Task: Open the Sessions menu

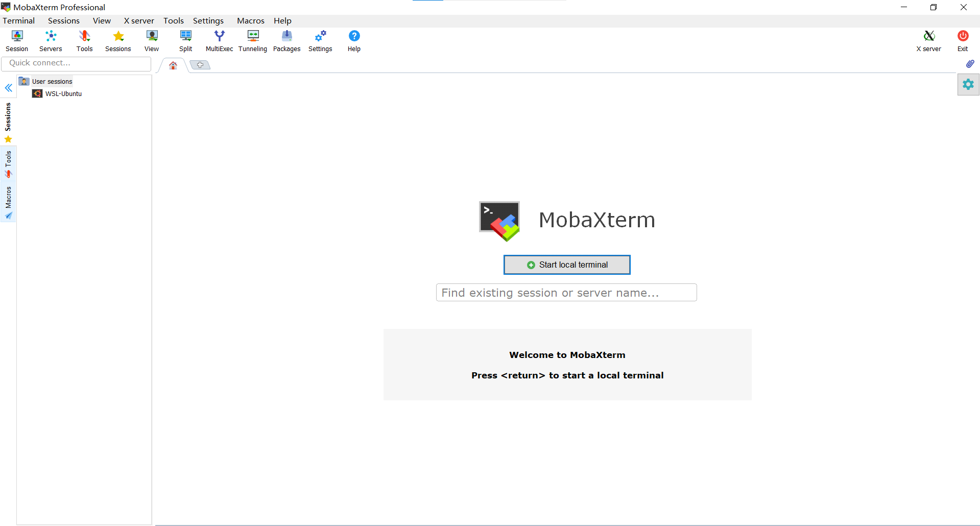Action: [64, 21]
